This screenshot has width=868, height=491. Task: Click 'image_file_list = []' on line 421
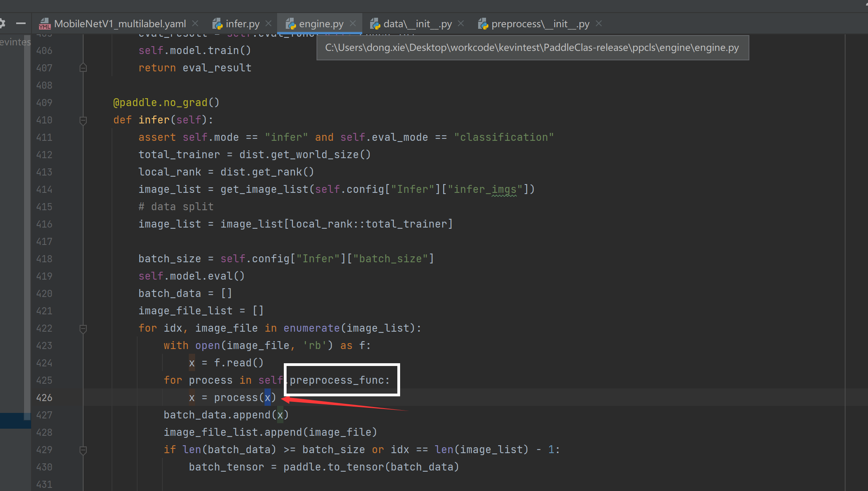click(201, 311)
